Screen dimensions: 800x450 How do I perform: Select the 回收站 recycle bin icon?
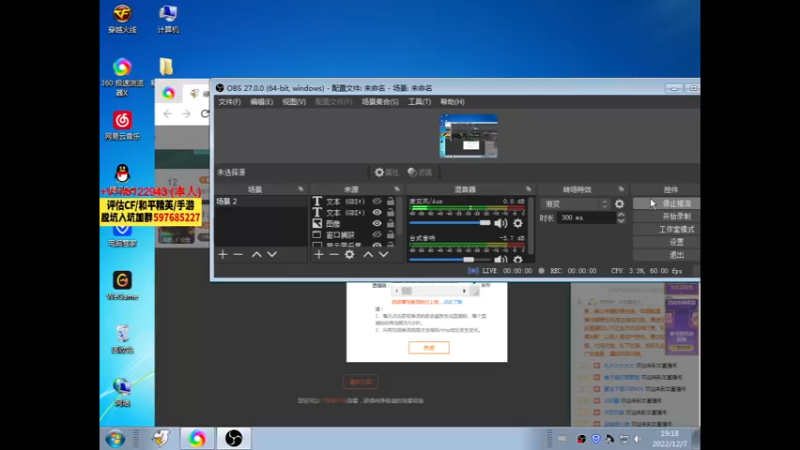pos(122,339)
